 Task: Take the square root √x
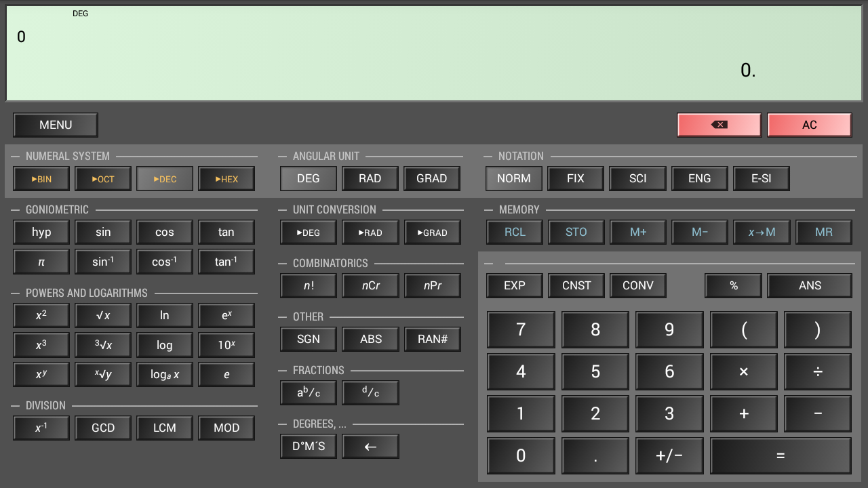point(103,316)
